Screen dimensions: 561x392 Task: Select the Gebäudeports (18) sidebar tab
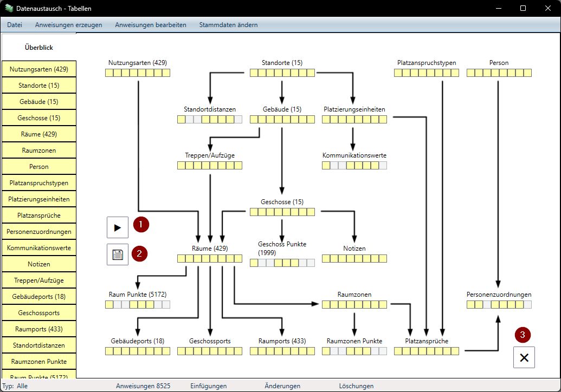click(38, 297)
